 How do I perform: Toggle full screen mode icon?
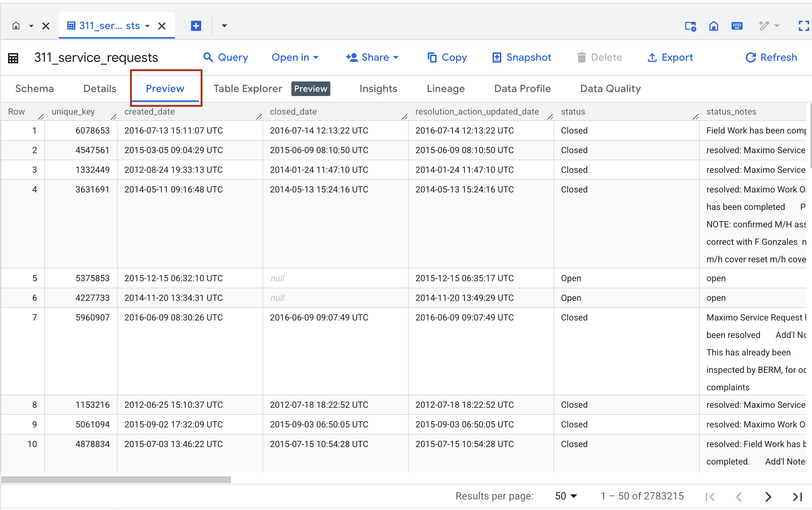pos(803,26)
